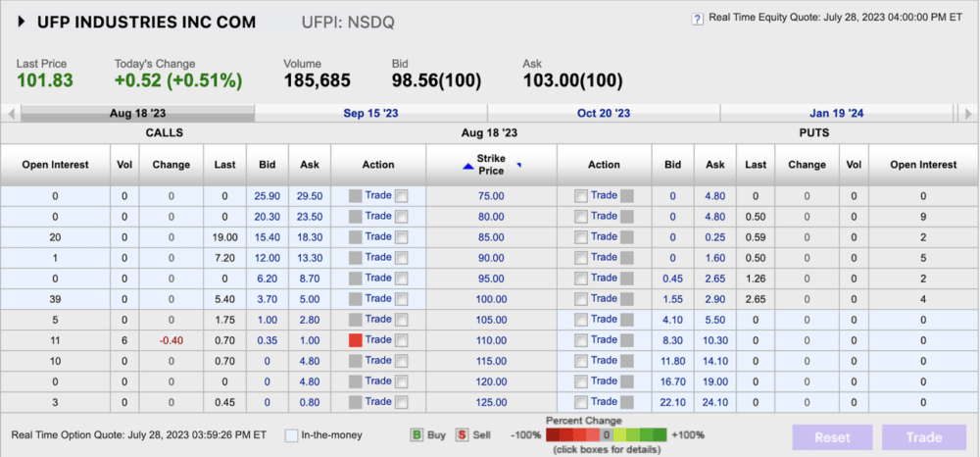This screenshot has width=980, height=457.
Task: Click the put percent-change box at strike 80.00
Action: tap(627, 217)
